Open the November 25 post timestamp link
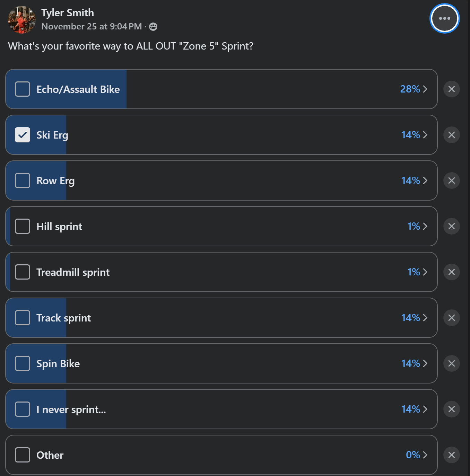 [92, 27]
